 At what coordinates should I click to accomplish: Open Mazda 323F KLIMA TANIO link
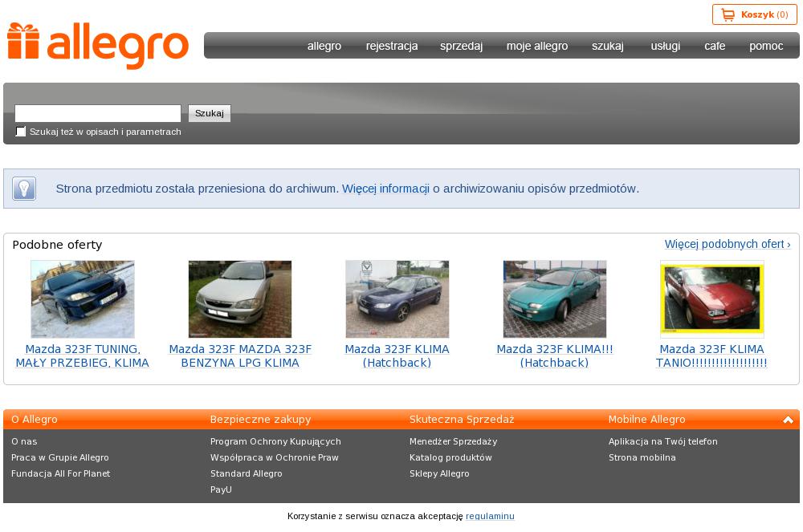(711, 356)
